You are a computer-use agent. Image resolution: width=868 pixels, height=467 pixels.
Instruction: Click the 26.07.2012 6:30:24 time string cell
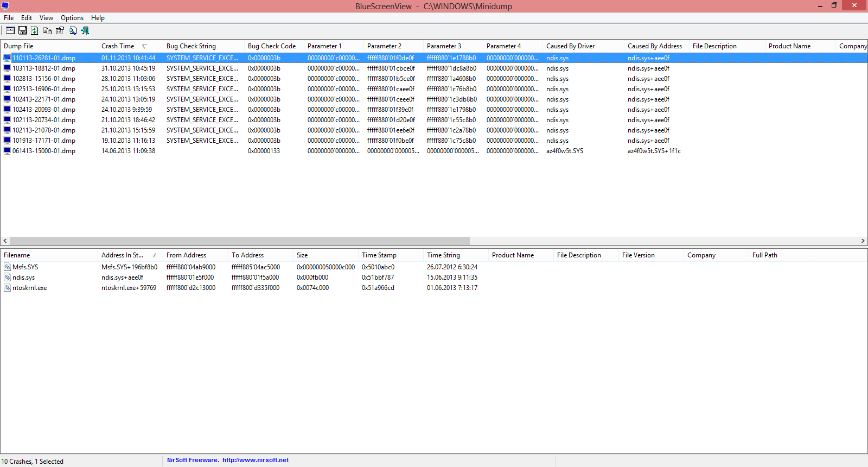(x=452, y=267)
